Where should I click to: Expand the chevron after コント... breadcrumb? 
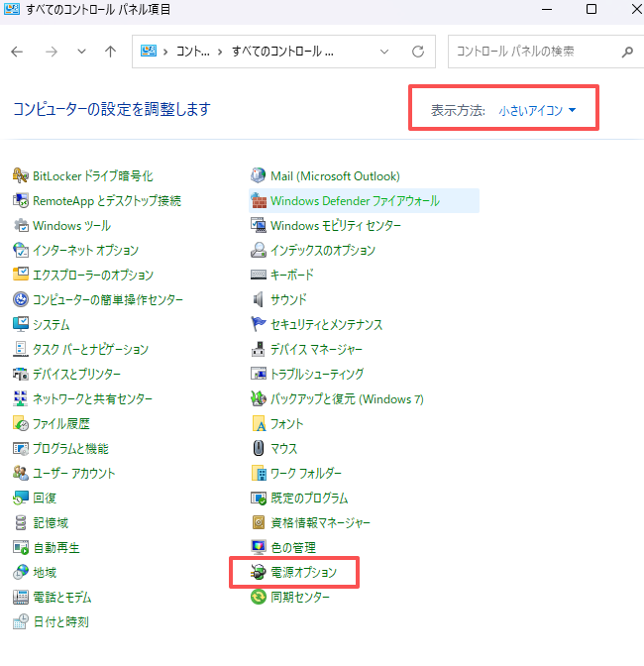(x=220, y=52)
